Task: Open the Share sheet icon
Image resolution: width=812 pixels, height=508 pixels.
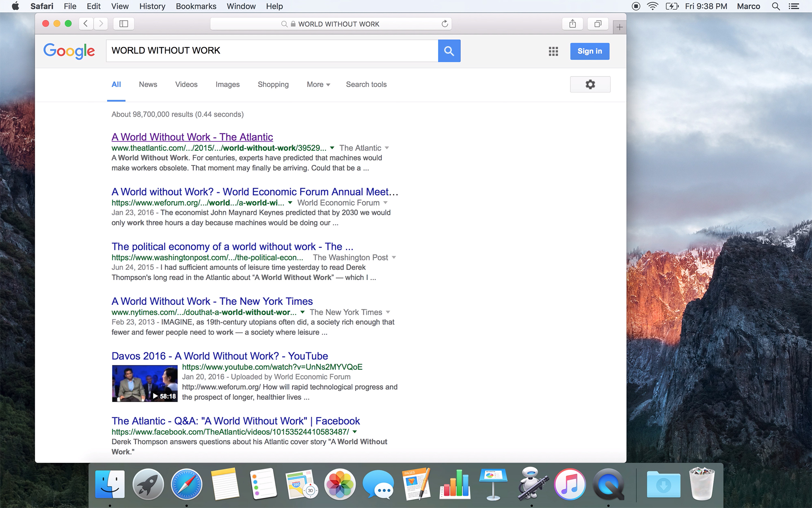Action: (572, 24)
